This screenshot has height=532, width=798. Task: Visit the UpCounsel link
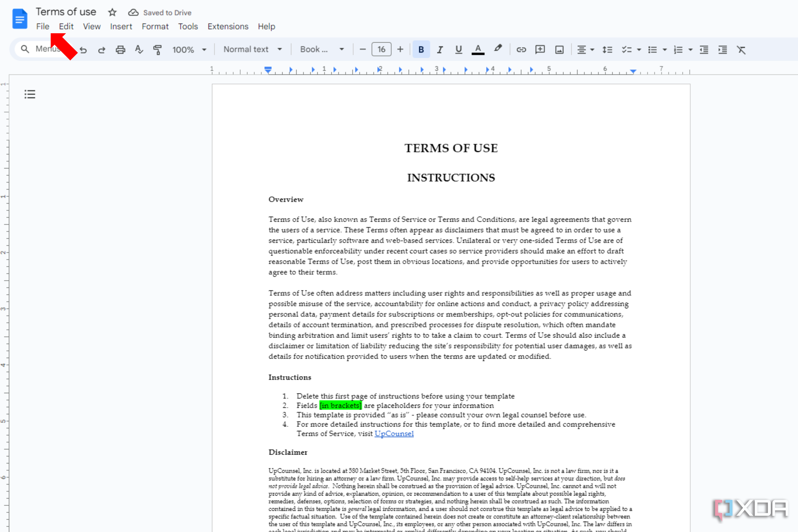(x=394, y=434)
